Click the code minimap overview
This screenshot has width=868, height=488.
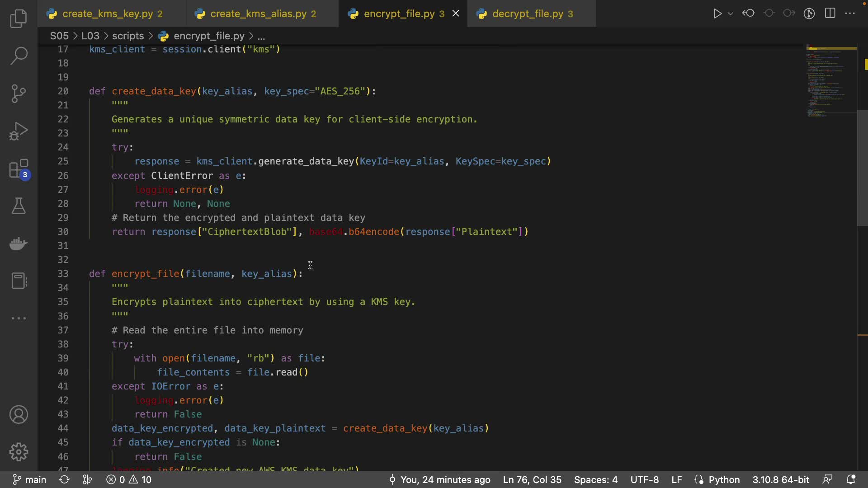coord(831,81)
